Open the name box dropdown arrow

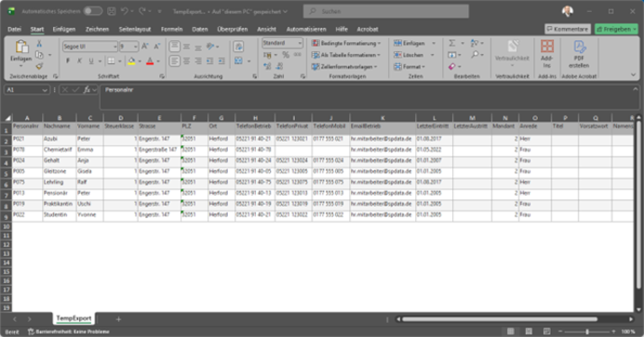click(x=45, y=90)
